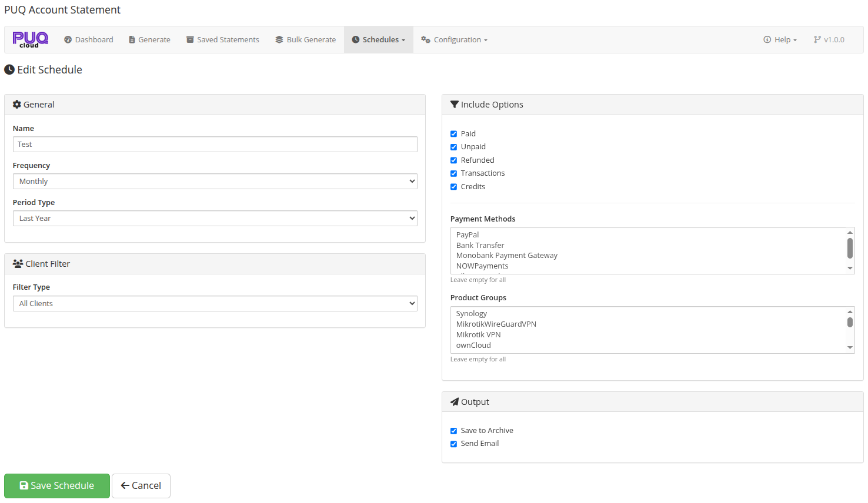Select PayPal in the Payment Methods list

pyautogui.click(x=467, y=234)
